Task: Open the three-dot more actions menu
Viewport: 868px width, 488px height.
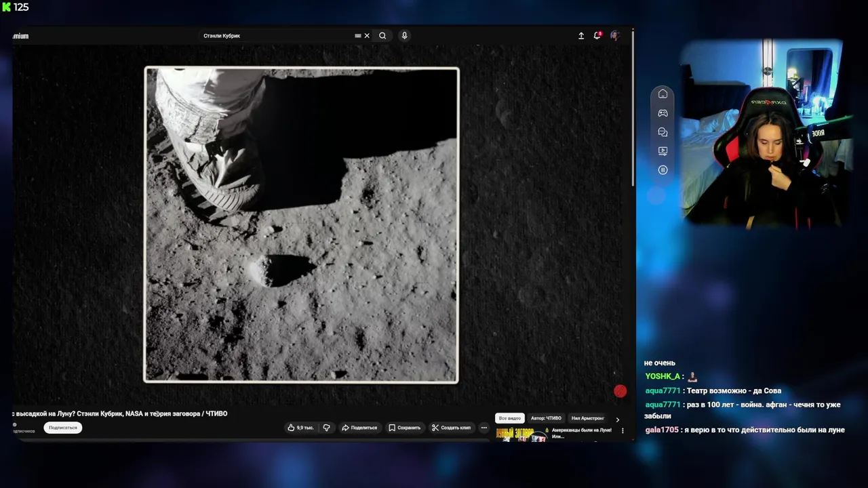Action: 484,428
